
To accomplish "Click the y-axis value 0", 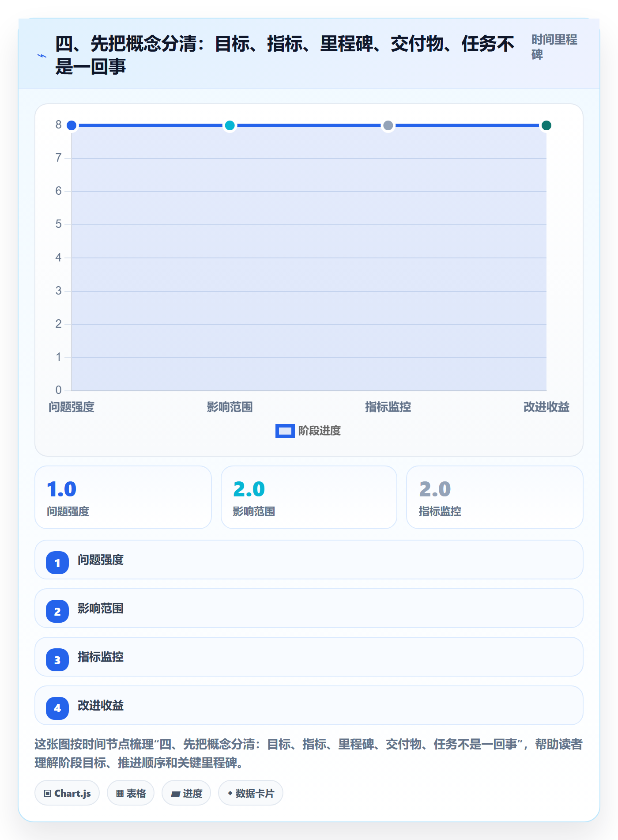I will 58,390.
